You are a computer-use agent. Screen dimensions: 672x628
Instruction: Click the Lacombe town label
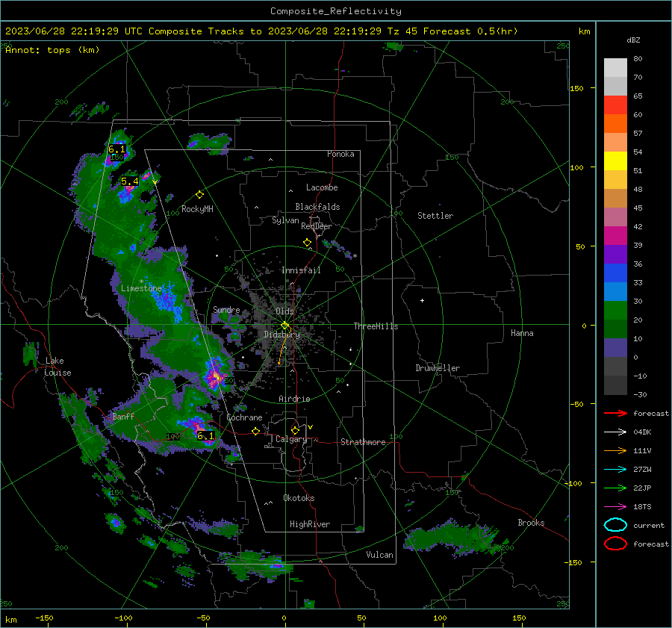[322, 187]
